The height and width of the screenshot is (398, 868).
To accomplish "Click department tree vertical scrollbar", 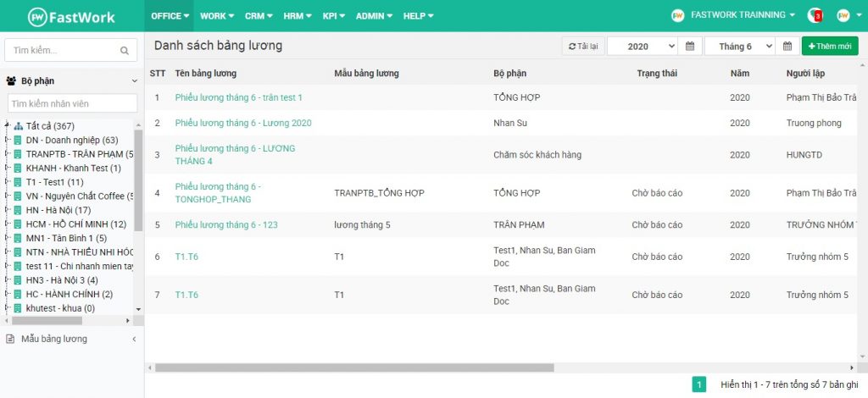I will coord(138,180).
